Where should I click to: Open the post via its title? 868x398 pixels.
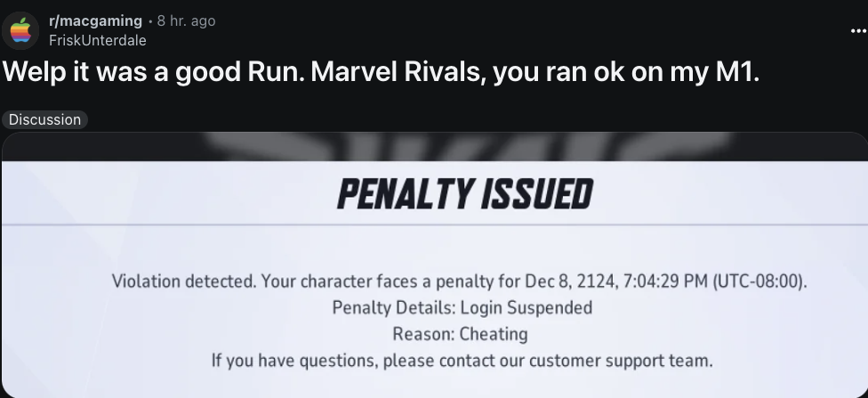(x=381, y=72)
